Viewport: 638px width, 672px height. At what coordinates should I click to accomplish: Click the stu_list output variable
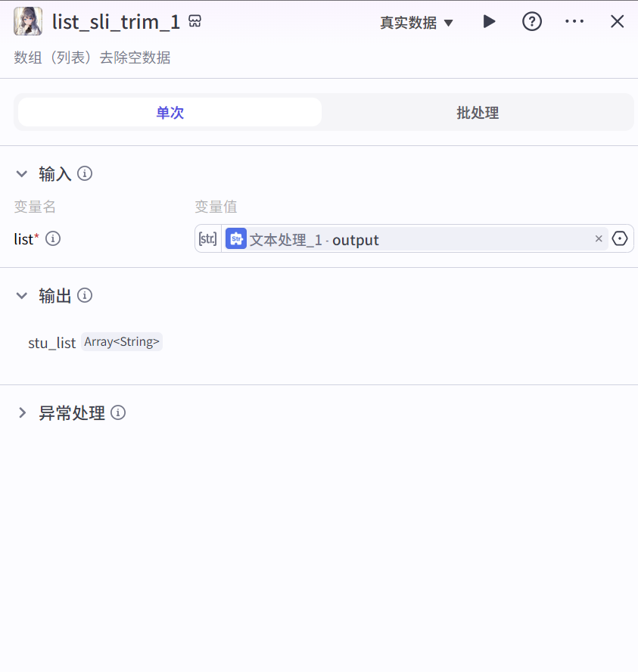(52, 342)
